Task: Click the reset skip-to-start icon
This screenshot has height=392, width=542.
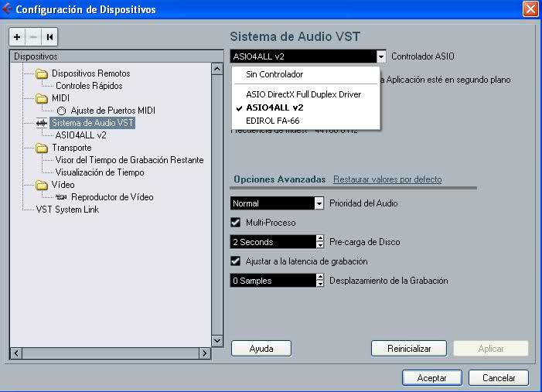Action: (49, 37)
